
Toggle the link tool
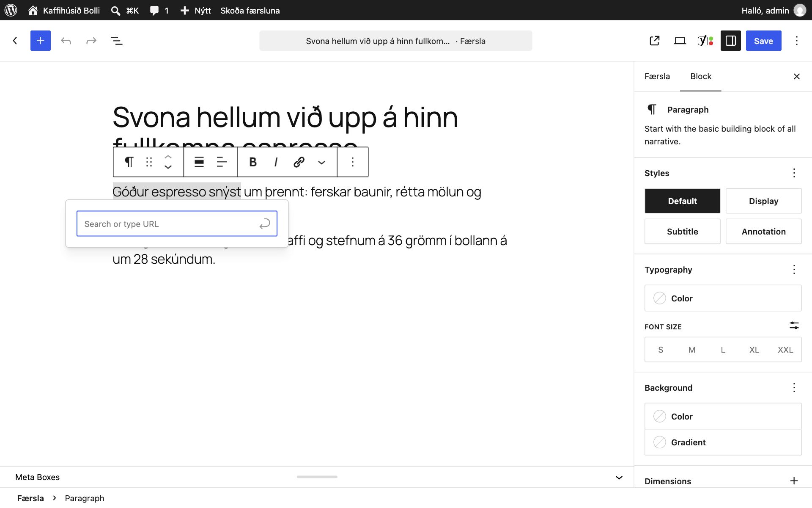(299, 162)
